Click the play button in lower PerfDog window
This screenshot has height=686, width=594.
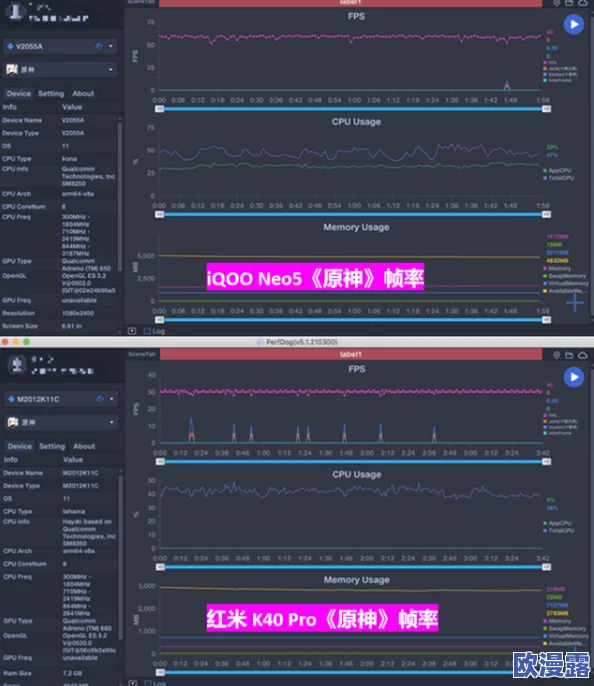coord(574,377)
